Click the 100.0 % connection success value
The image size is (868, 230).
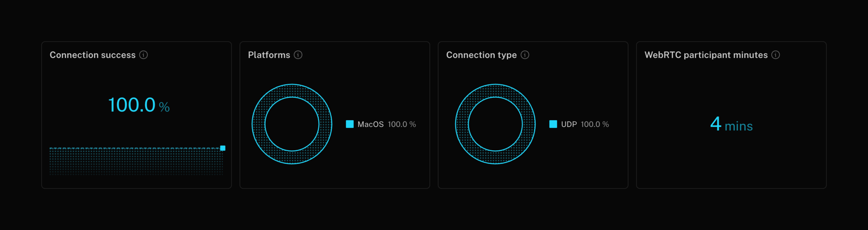tap(139, 105)
